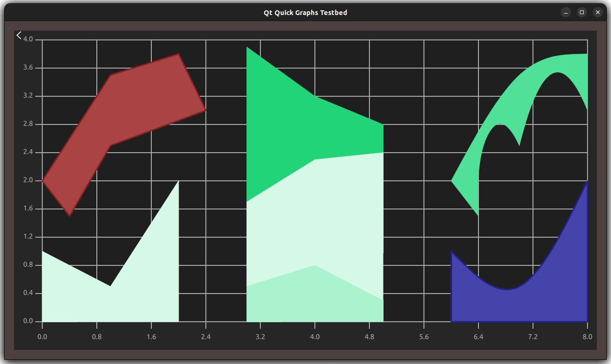This screenshot has width=611, height=364.
Task: Click the y-axis label 3.2
Action: coord(28,96)
